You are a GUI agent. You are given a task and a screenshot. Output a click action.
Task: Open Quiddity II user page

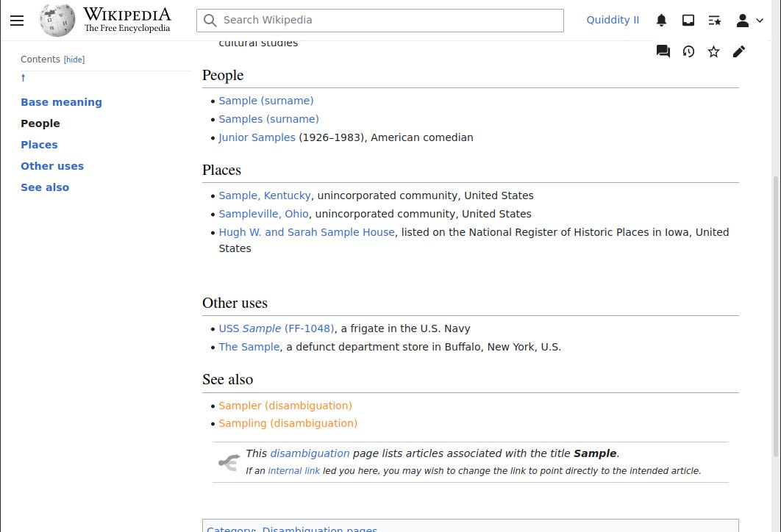[x=613, y=20]
